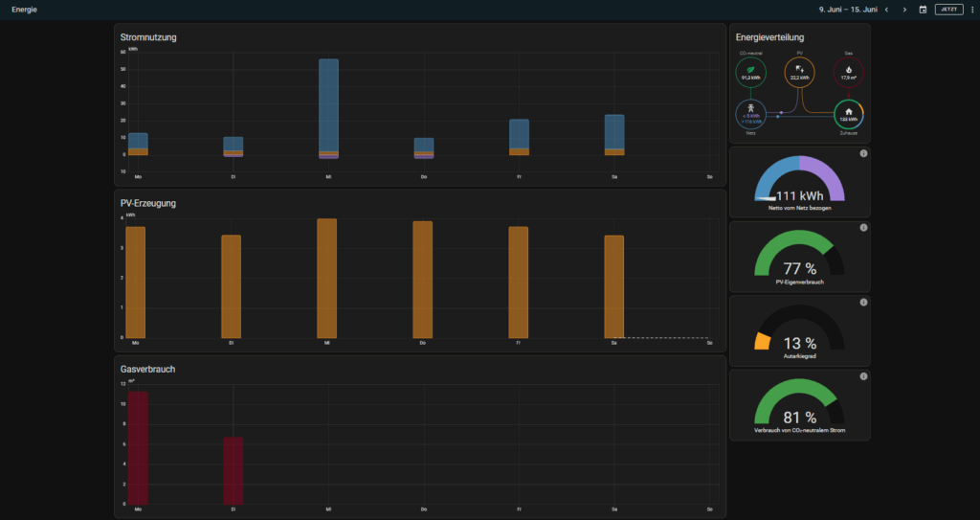The height and width of the screenshot is (520, 980).
Task: Select the Di bar in PV-Erzeugung chart
Action: 232,286
